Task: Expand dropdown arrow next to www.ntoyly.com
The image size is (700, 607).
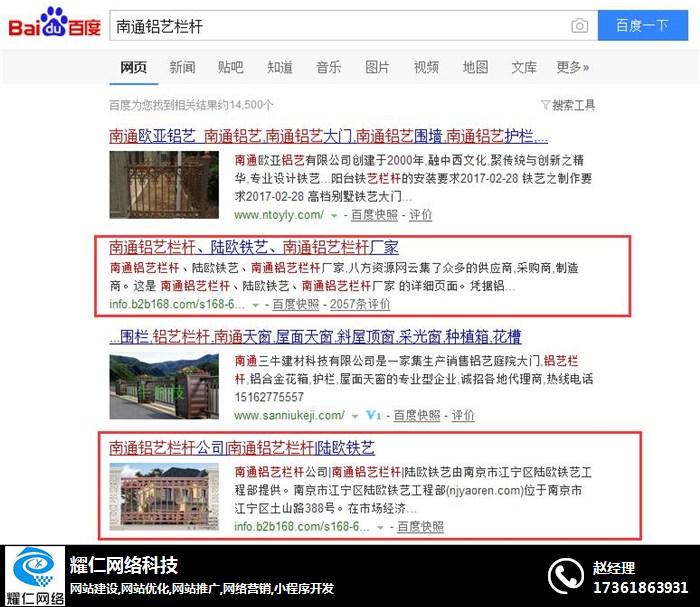Action: click(x=334, y=216)
